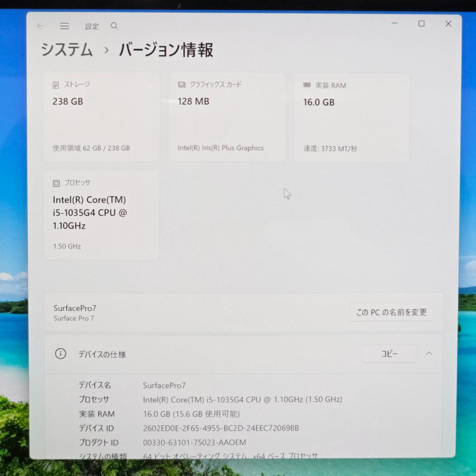This screenshot has width=476, height=476.
Task: Collapse the デバイスの仕様 section chevron
Action: (429, 353)
